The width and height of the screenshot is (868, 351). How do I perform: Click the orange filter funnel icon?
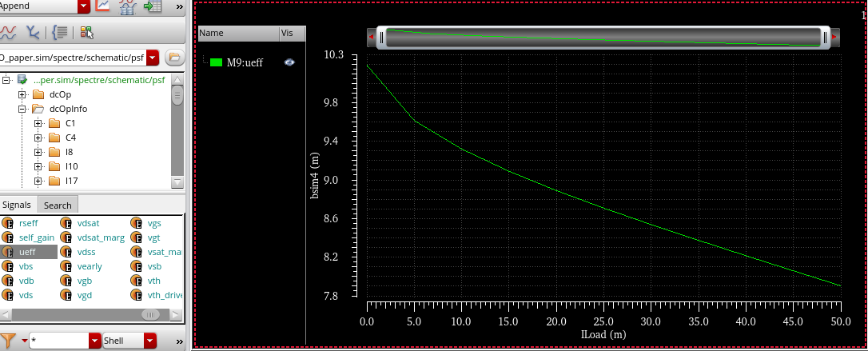click(7, 340)
